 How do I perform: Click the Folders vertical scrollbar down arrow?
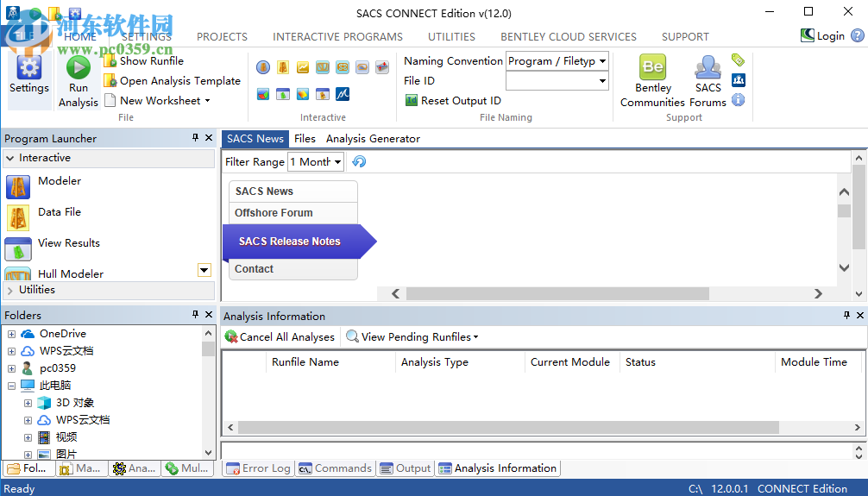pyautogui.click(x=208, y=453)
